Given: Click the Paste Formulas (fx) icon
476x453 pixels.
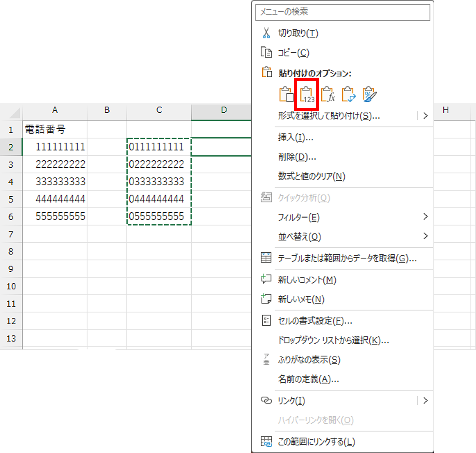Looking at the screenshot, I should [x=328, y=95].
